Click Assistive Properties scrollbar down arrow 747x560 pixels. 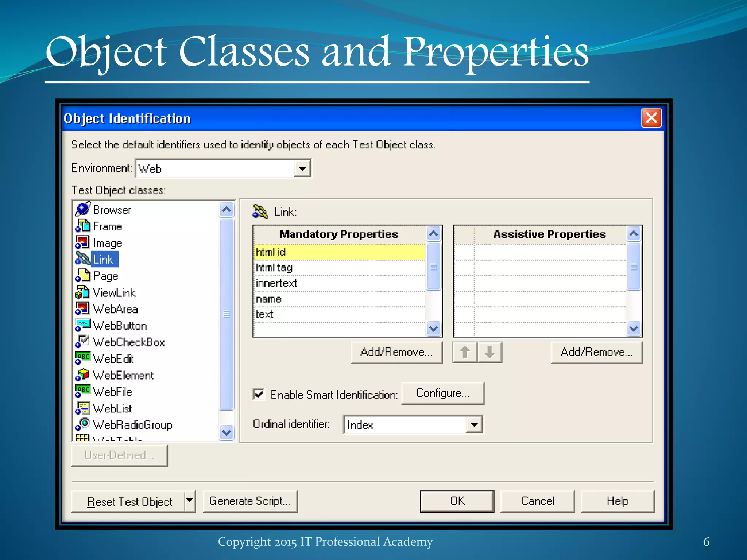[x=634, y=328]
